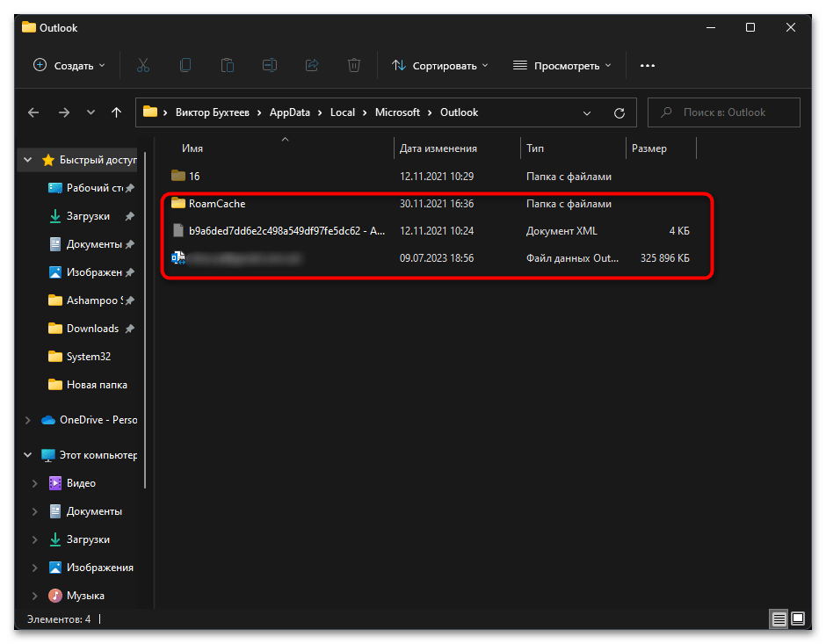Click the pin beside Загрузки in quick access
This screenshot has width=826, height=644.
coord(129,216)
